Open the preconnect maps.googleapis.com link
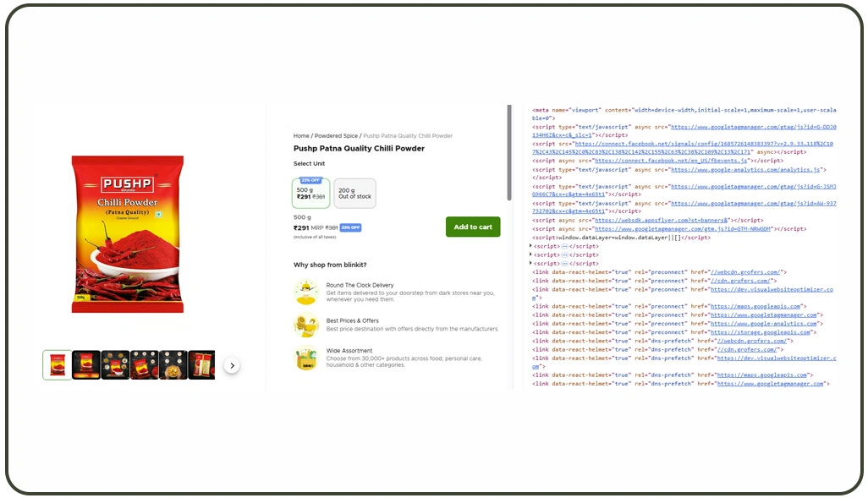 [755, 306]
